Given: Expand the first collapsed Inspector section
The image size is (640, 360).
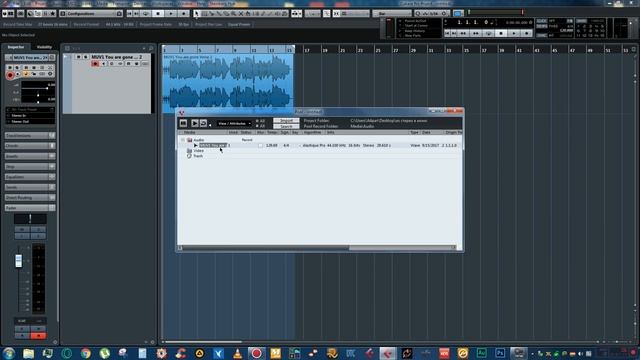Looking at the screenshot, I should 30,136.
